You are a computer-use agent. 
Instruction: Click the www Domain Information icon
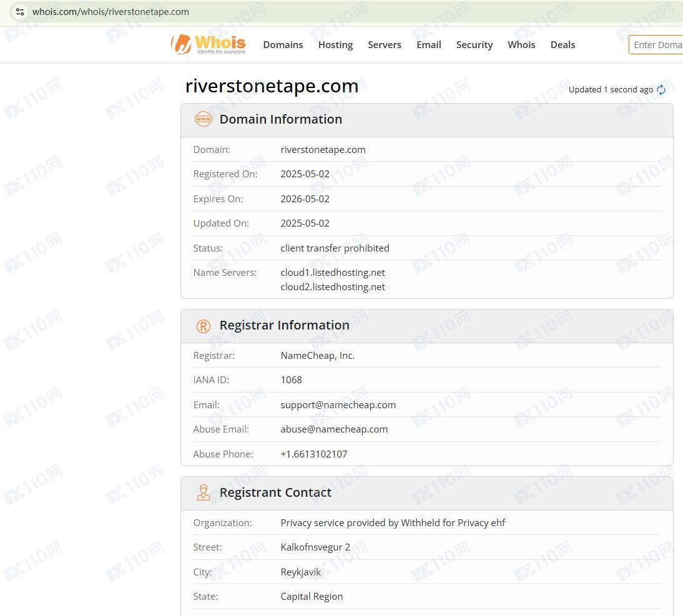click(x=204, y=119)
